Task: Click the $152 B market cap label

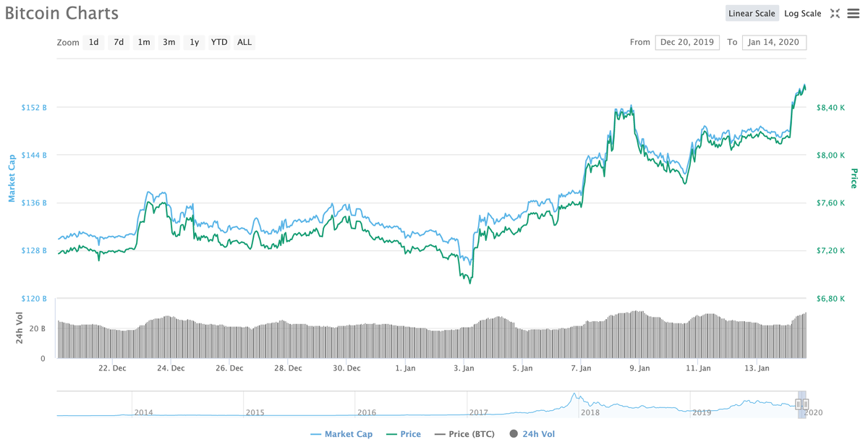Action: pyautogui.click(x=34, y=108)
